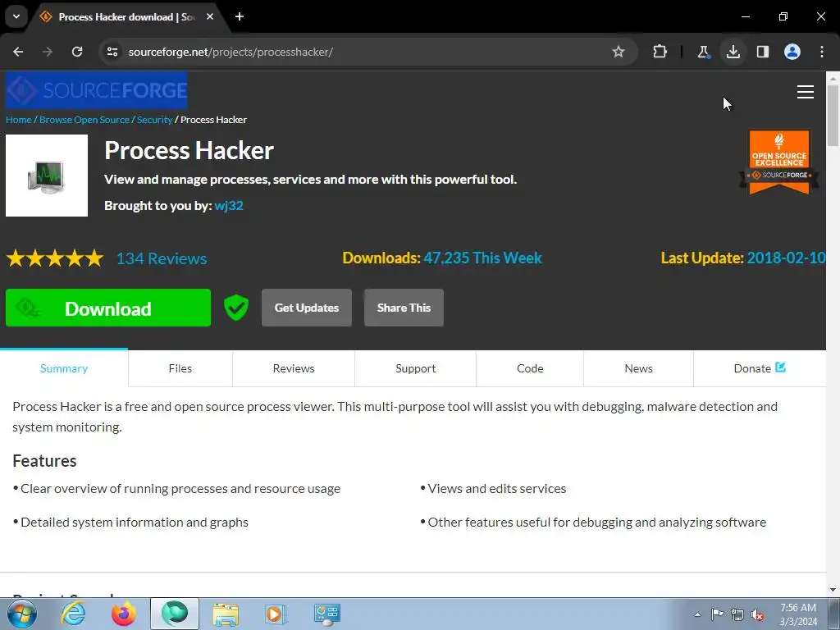Click the green security shield checkmark
Image resolution: width=840 pixels, height=630 pixels.
point(235,308)
